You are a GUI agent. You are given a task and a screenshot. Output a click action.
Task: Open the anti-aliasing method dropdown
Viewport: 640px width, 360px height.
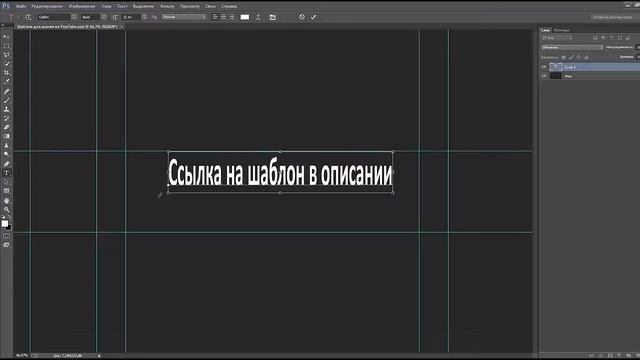pyautogui.click(x=184, y=17)
